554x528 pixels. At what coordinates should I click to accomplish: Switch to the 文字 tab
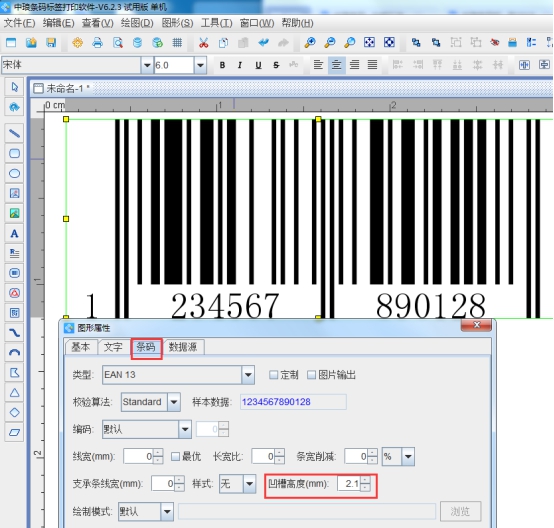point(113,347)
